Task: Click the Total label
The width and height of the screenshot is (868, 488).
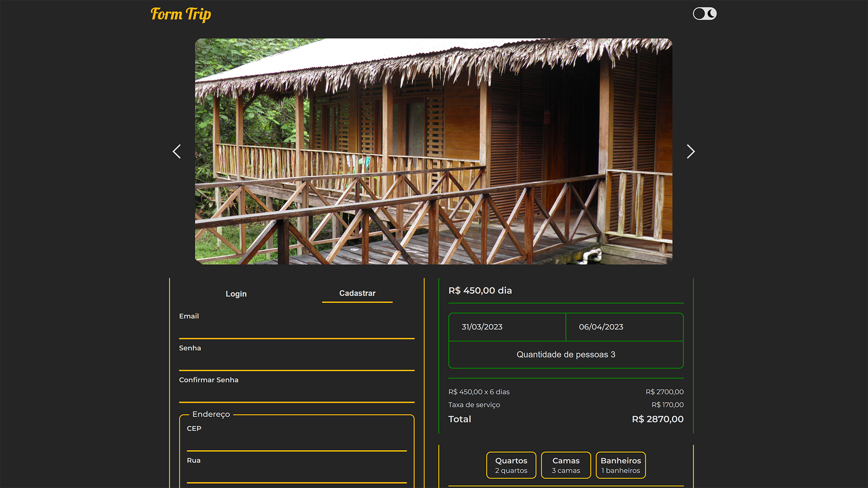Action: (x=460, y=419)
